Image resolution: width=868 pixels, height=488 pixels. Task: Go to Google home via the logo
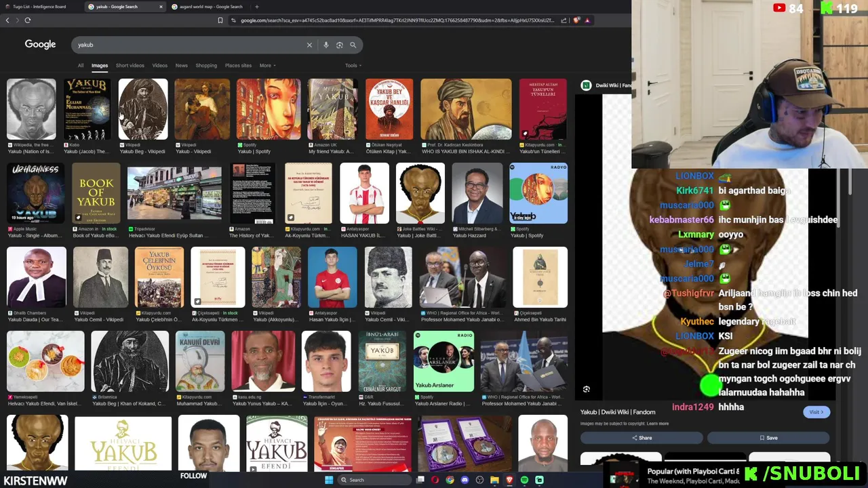40,44
